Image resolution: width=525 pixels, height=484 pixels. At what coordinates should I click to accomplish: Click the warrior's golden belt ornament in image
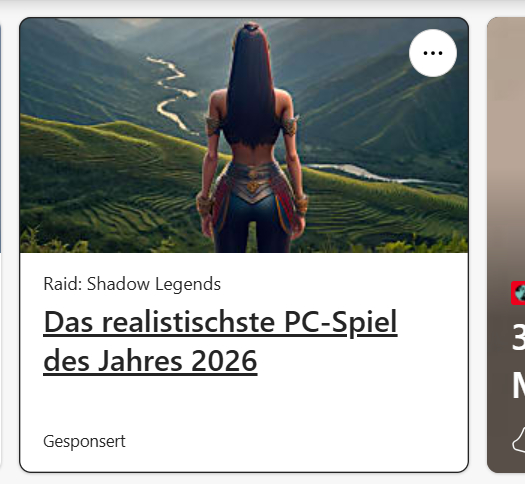point(253,182)
